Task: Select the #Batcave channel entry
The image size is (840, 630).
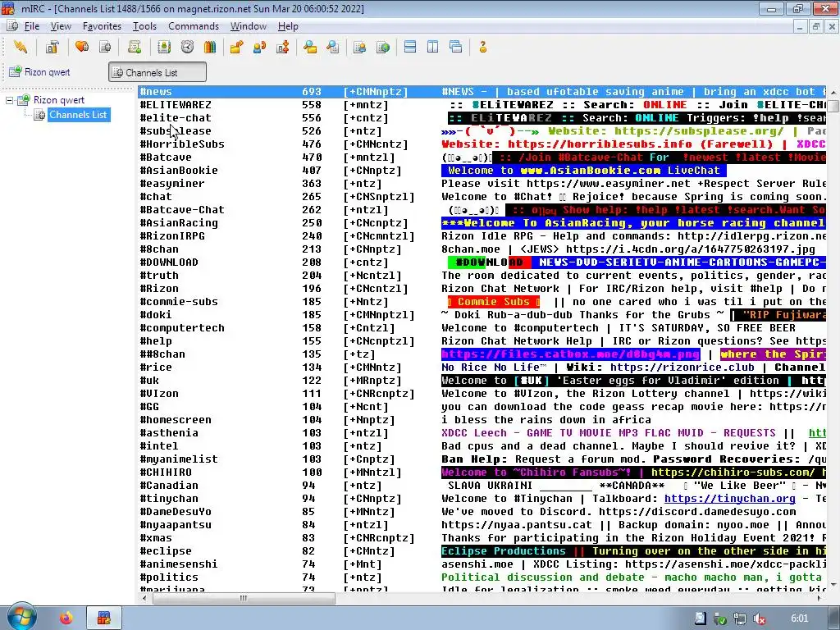Action: [482, 157]
